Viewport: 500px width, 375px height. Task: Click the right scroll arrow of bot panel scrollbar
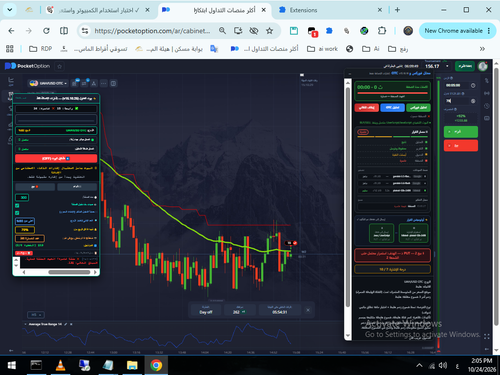tap(95, 272)
